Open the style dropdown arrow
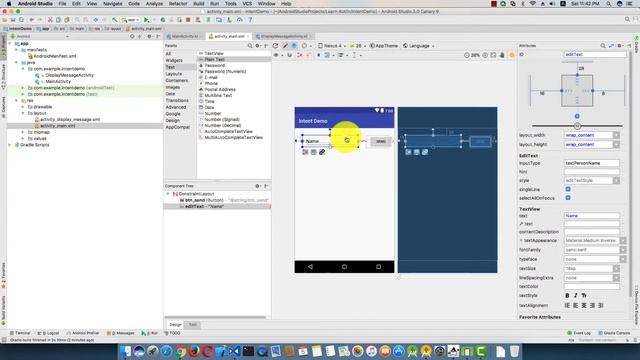The width and height of the screenshot is (640, 360). [616, 180]
